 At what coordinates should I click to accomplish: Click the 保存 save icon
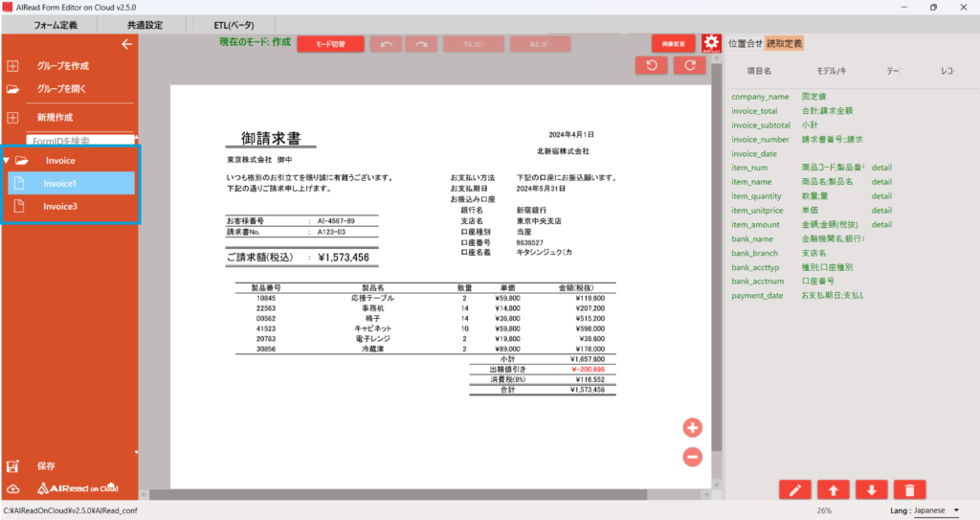[x=12, y=466]
